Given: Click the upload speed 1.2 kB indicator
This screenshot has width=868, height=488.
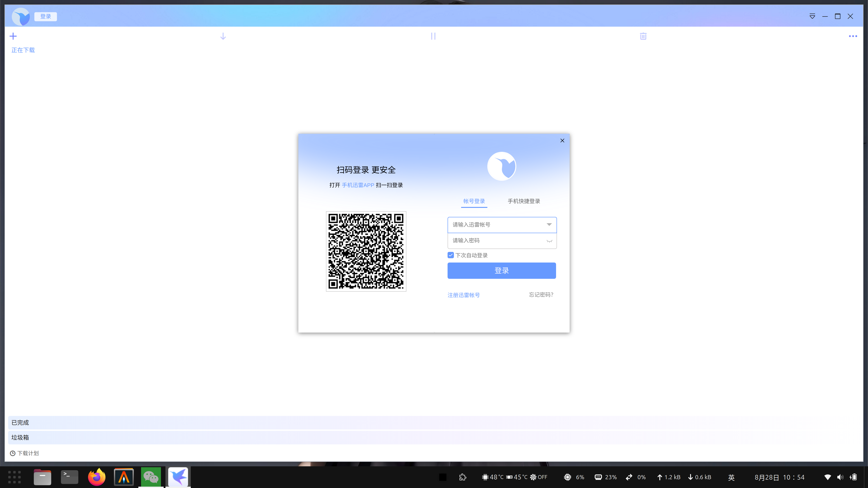Looking at the screenshot, I should [669, 477].
